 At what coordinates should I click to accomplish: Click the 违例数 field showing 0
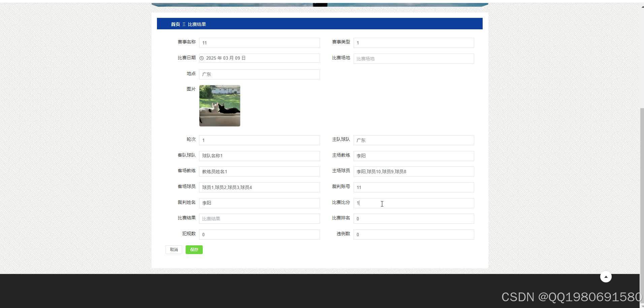413,234
